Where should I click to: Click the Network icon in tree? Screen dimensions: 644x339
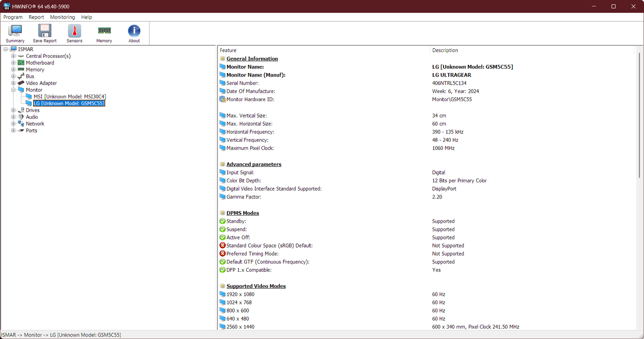21,124
